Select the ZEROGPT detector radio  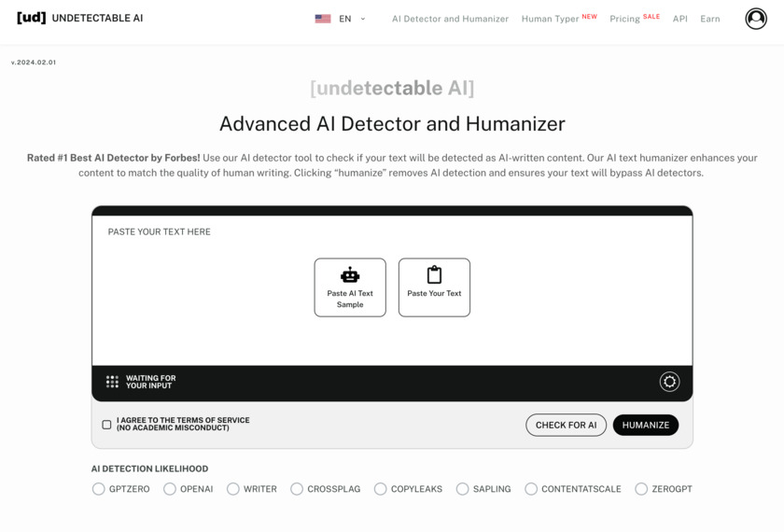(x=641, y=488)
